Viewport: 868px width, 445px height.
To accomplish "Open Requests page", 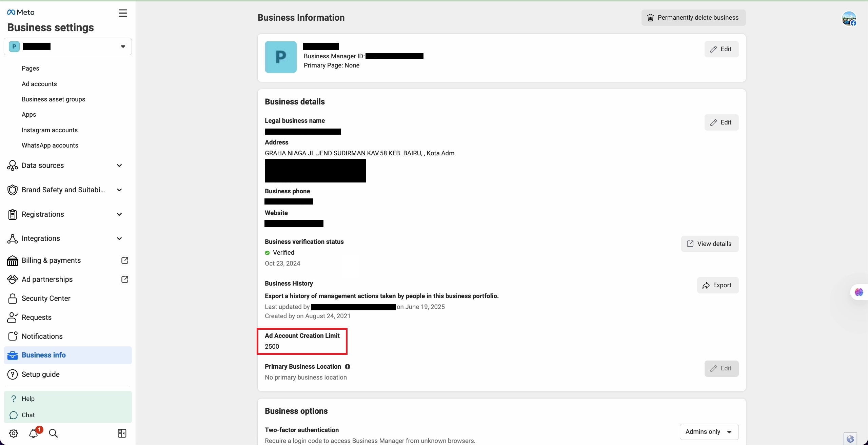I will click(37, 317).
